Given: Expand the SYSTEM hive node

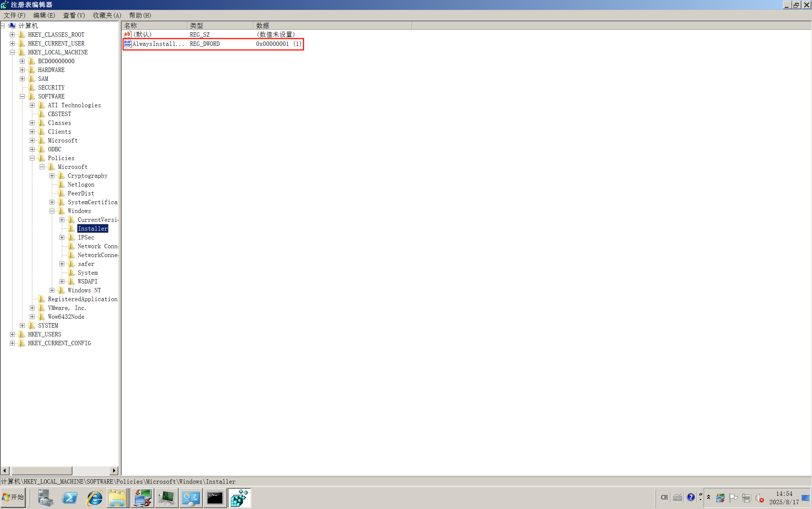Looking at the screenshot, I should [x=22, y=325].
